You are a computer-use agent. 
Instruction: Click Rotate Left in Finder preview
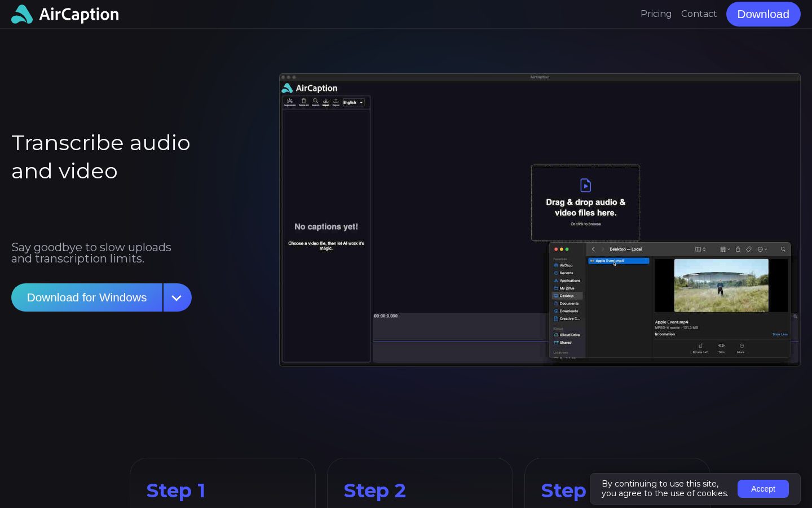[700, 348]
